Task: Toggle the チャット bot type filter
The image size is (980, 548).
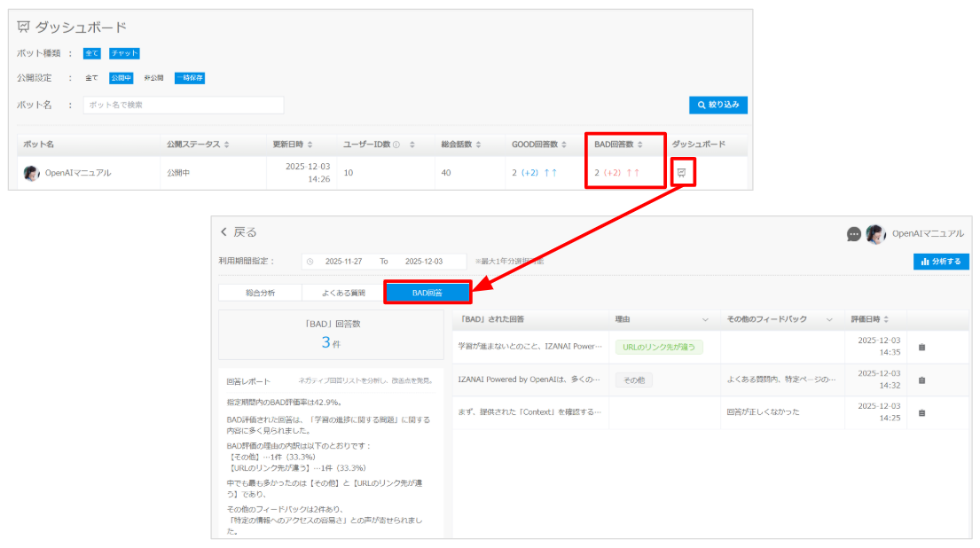Action: click(x=124, y=53)
